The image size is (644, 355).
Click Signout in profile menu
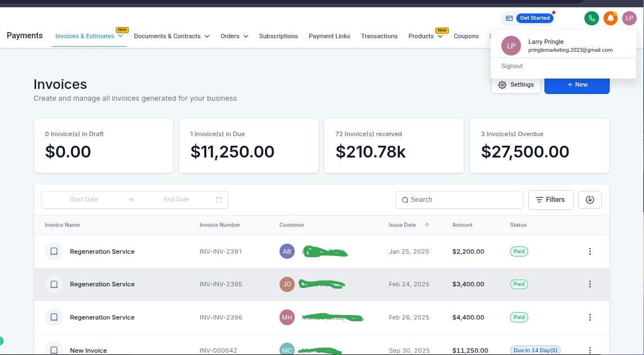[512, 66]
